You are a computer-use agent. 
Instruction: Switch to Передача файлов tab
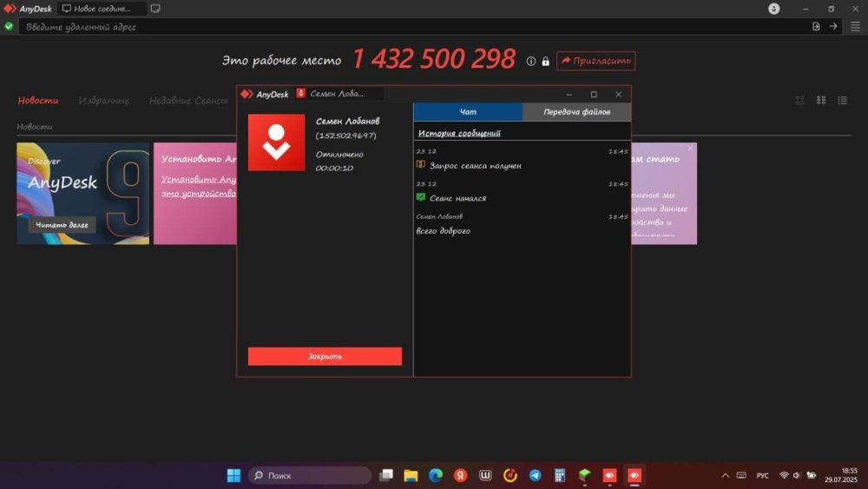tap(576, 112)
